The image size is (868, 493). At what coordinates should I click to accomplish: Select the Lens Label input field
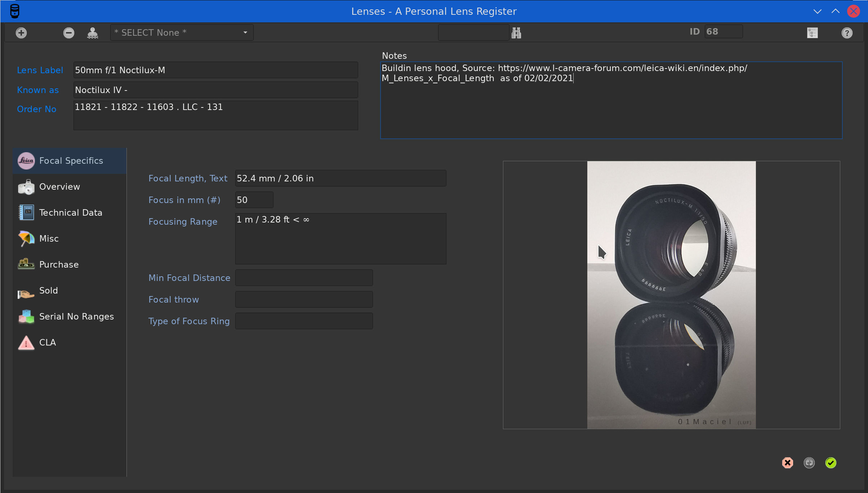pyautogui.click(x=216, y=70)
